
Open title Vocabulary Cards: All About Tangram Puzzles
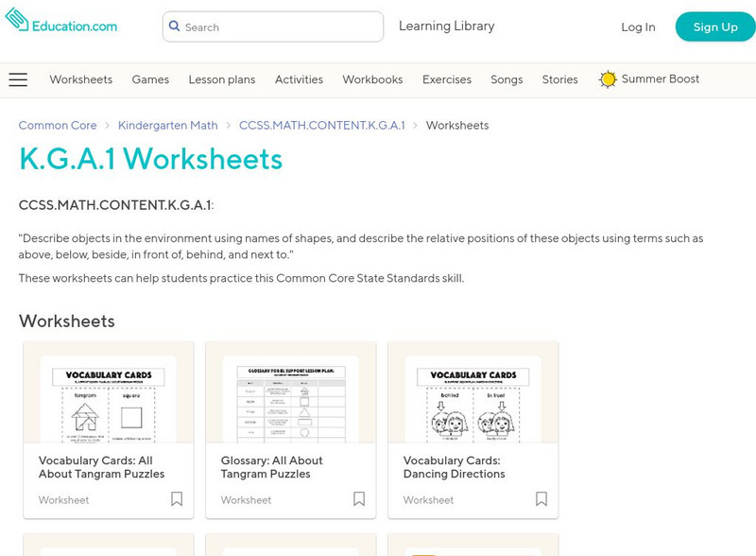pyautogui.click(x=102, y=467)
